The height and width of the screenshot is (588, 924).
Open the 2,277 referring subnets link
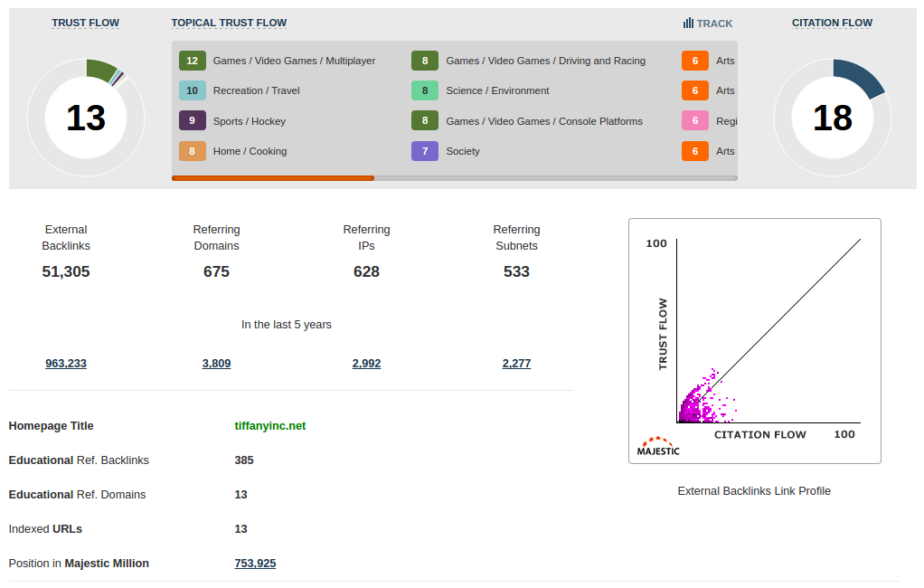(516, 364)
